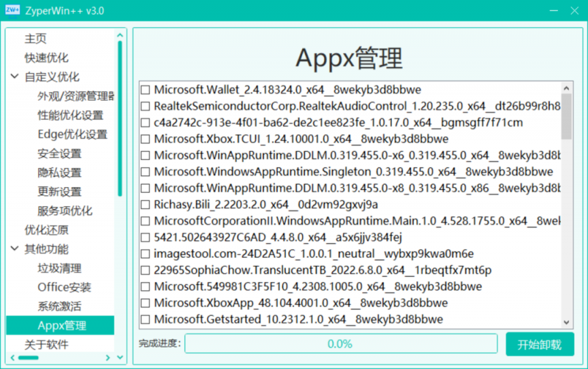This screenshot has width=588, height=369.
Task: Collapse the 其他功能 tree node
Action: (15, 249)
